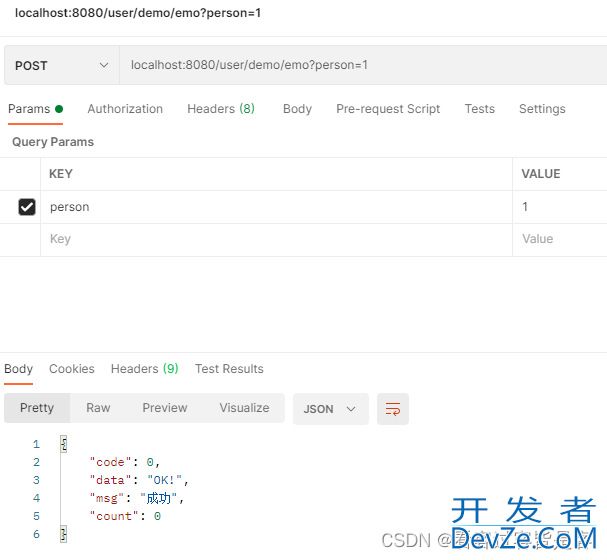The image size is (607, 560).
Task: Open the POST method dropdown
Action: 62,65
